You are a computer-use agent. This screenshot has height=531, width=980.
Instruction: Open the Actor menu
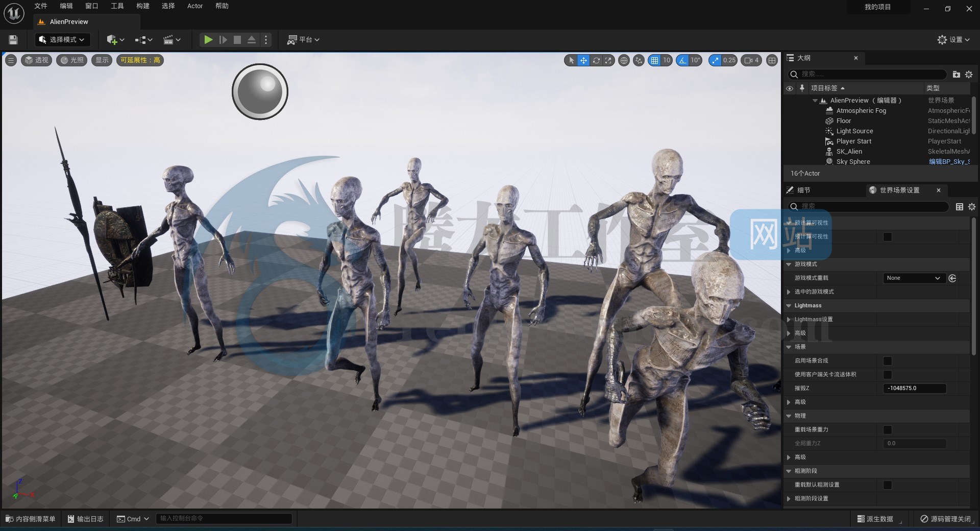(195, 6)
